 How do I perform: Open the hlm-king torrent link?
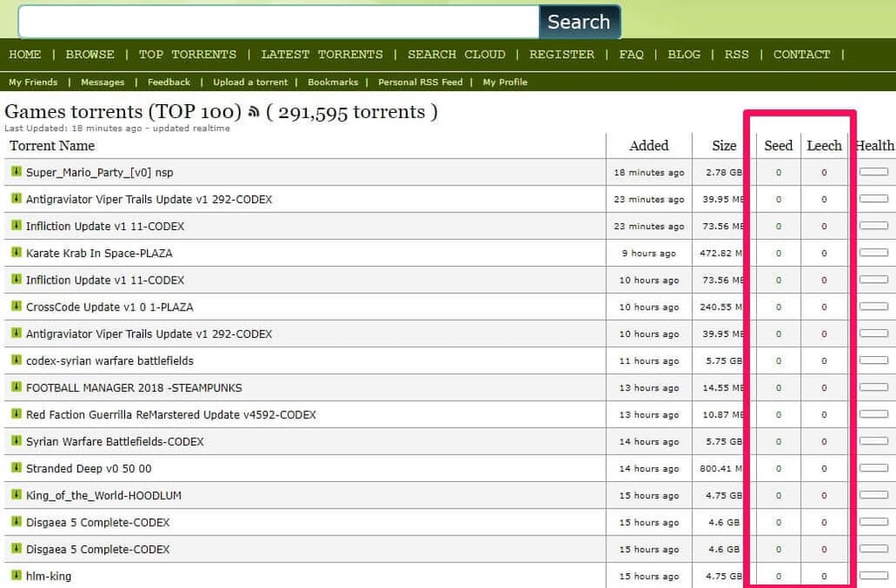point(49,576)
